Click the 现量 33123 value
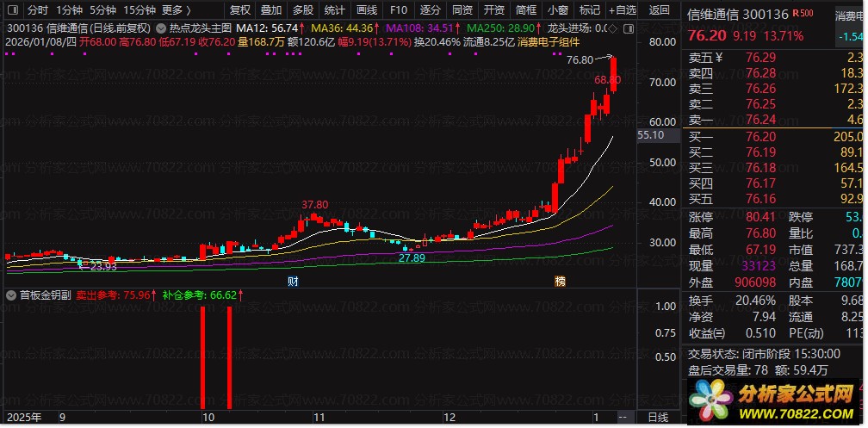Image resolution: width=868 pixels, height=428 pixels. click(x=759, y=266)
